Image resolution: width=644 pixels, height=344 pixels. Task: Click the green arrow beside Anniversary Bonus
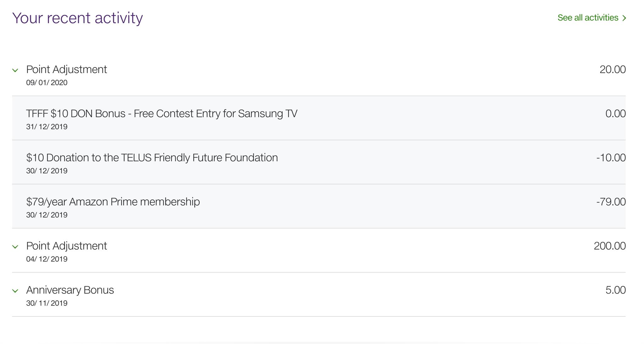pyautogui.click(x=15, y=291)
